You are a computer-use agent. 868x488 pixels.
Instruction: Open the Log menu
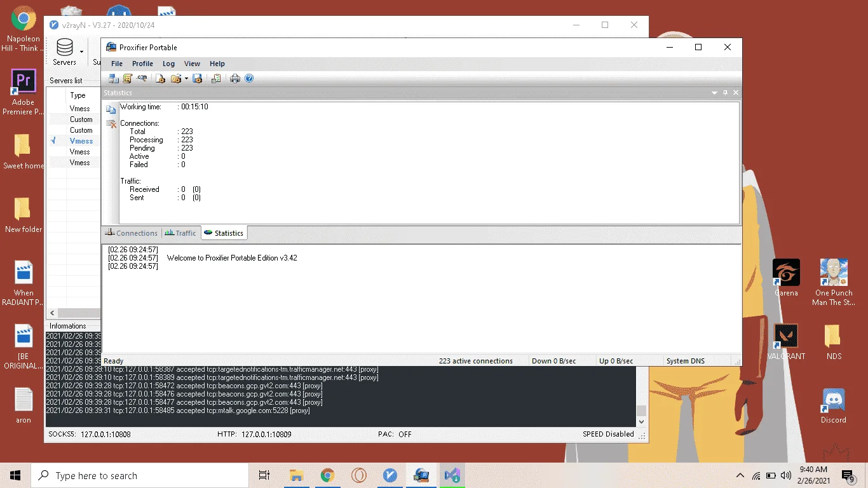[x=168, y=64]
